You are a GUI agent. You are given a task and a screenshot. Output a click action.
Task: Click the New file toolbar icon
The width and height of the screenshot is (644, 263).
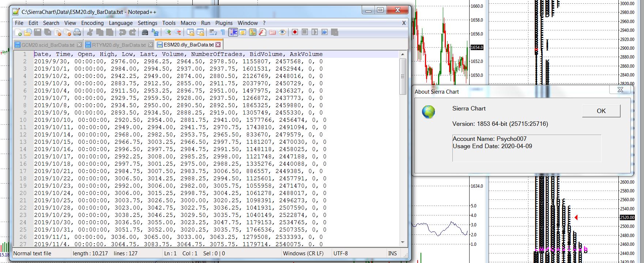(18, 33)
